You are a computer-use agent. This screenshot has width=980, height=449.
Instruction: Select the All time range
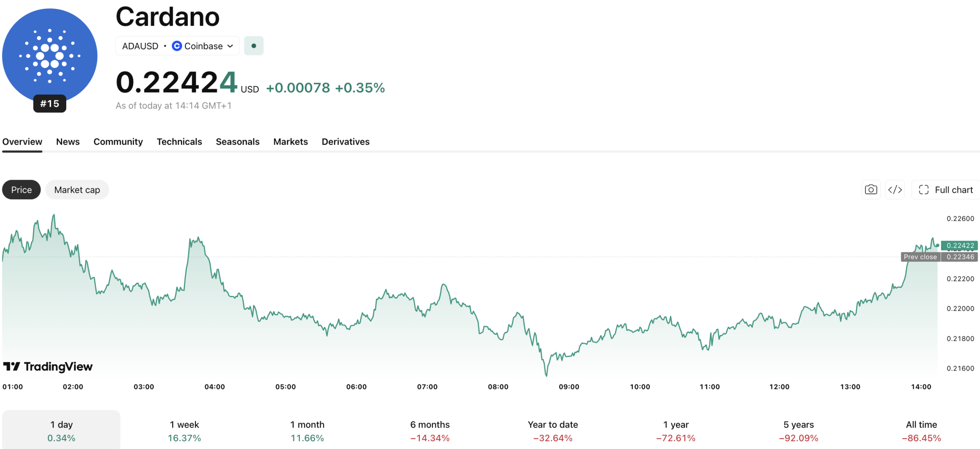921,431
